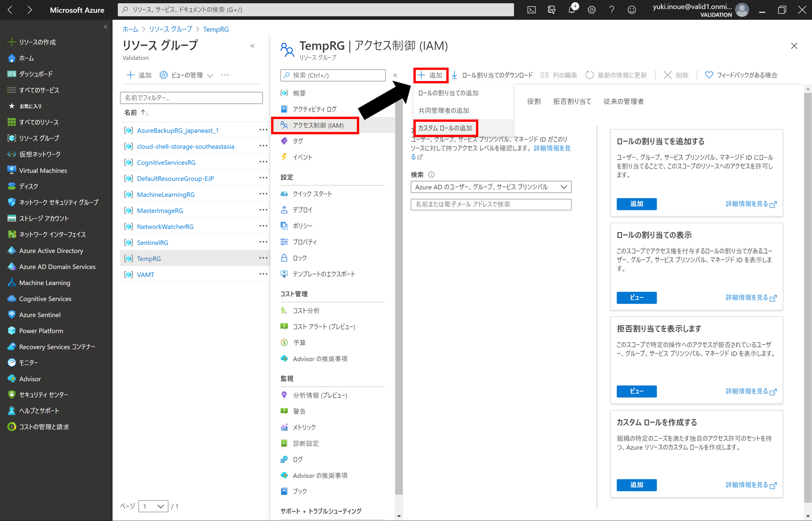Click フィードバックがある場合 heart button
Screen dimensions: 812x521
(x=741, y=75)
